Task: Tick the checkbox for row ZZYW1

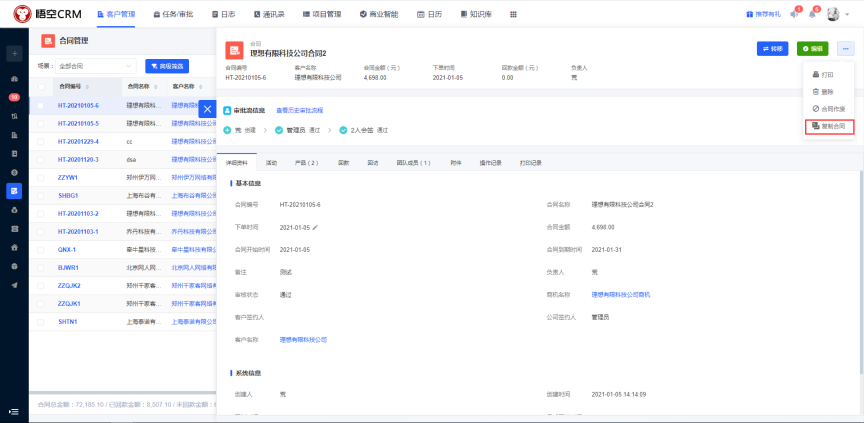Action: (41, 177)
